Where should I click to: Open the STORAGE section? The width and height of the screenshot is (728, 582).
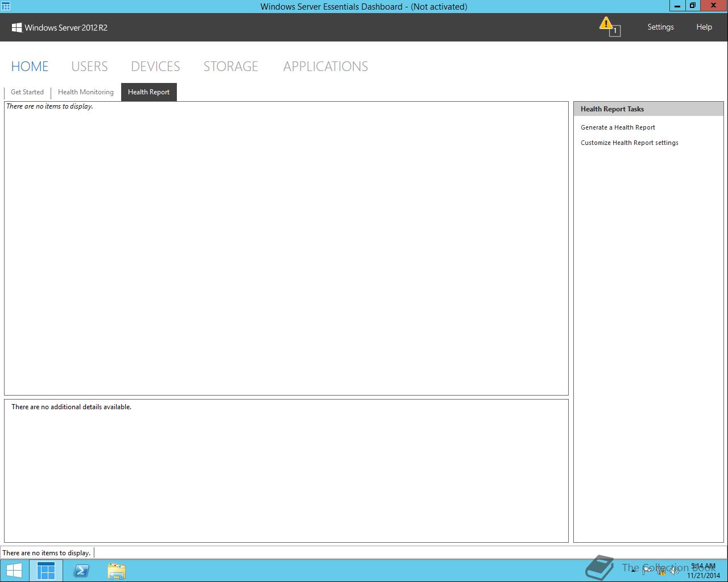tap(230, 66)
